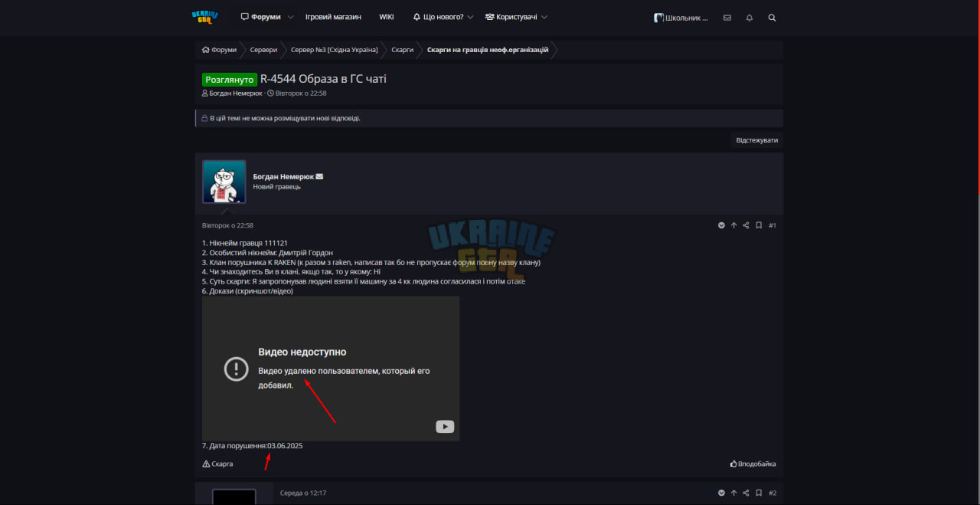The width and height of the screenshot is (980, 505).
Task: Go to Сервери breadcrumb
Action: pyautogui.click(x=263, y=50)
